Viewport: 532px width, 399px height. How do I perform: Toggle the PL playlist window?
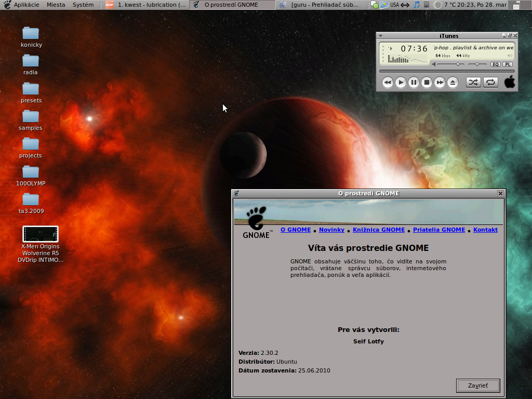tap(508, 64)
